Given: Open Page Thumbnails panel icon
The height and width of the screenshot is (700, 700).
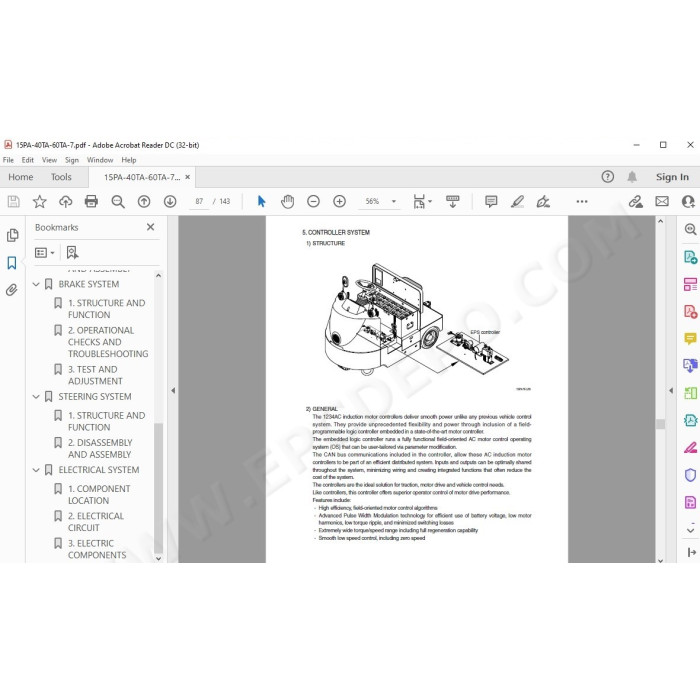Looking at the screenshot, I should coord(12,235).
